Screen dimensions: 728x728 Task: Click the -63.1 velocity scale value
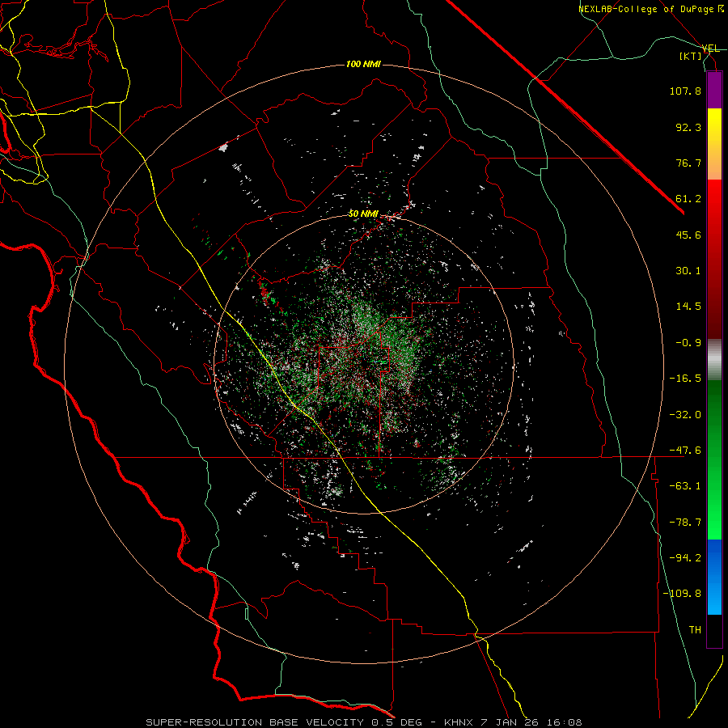685,486
